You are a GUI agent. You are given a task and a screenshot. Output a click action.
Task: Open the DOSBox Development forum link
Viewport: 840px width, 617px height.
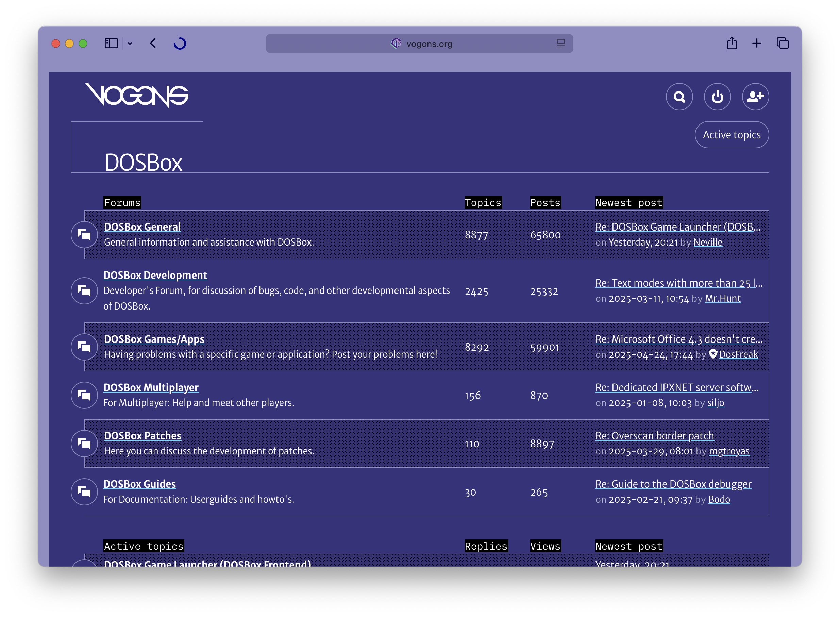click(x=155, y=275)
